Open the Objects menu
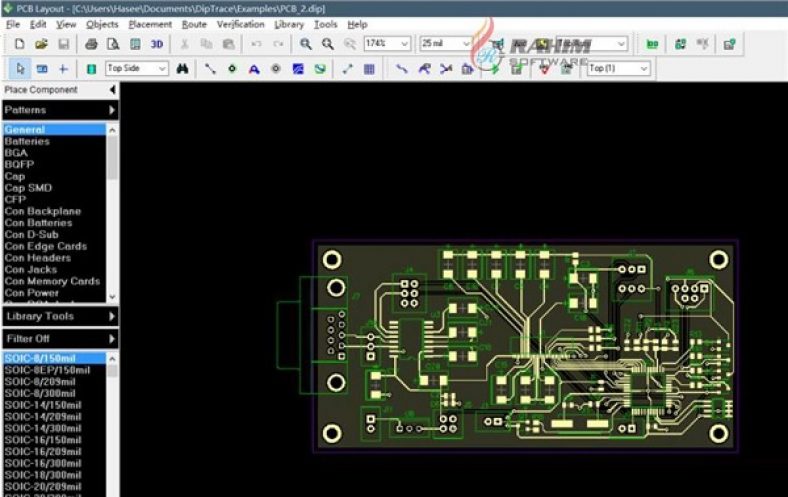This screenshot has height=497, width=788. pos(102,24)
